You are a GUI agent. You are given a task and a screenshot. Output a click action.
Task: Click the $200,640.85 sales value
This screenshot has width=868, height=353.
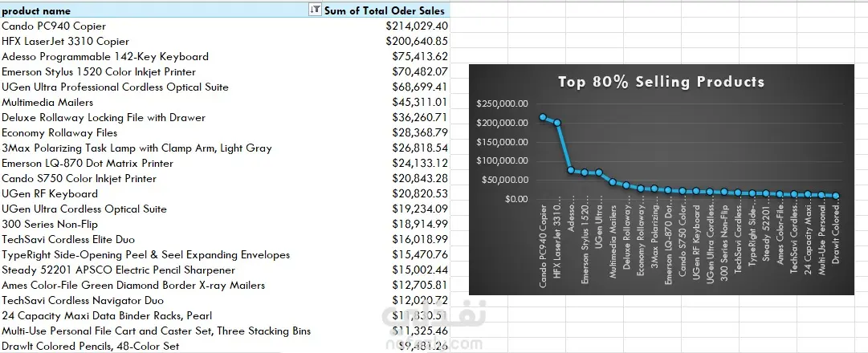coord(417,42)
